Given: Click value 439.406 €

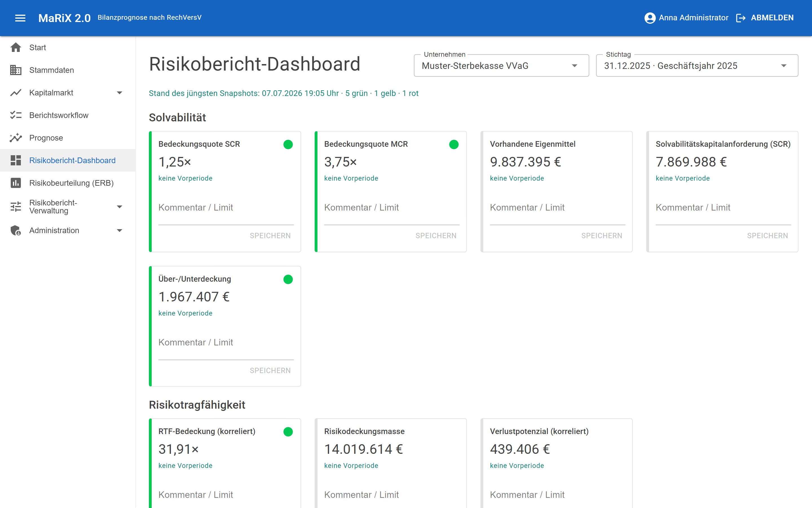Looking at the screenshot, I should click(520, 449).
